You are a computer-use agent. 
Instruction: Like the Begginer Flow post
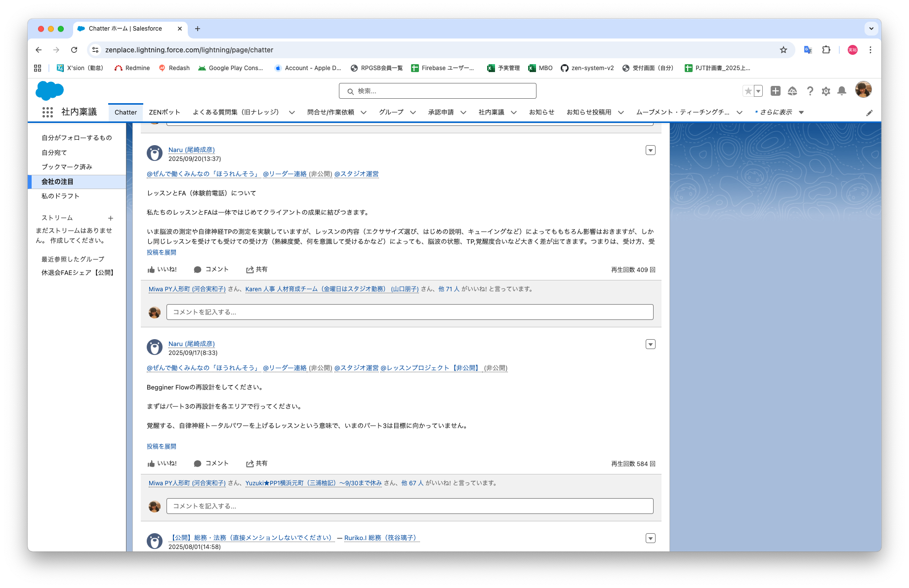(162, 464)
